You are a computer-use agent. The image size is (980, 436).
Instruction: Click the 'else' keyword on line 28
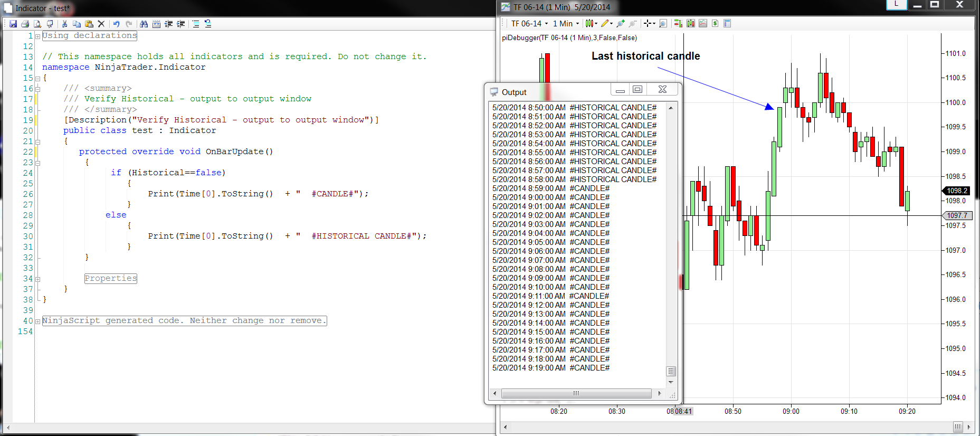pos(116,215)
